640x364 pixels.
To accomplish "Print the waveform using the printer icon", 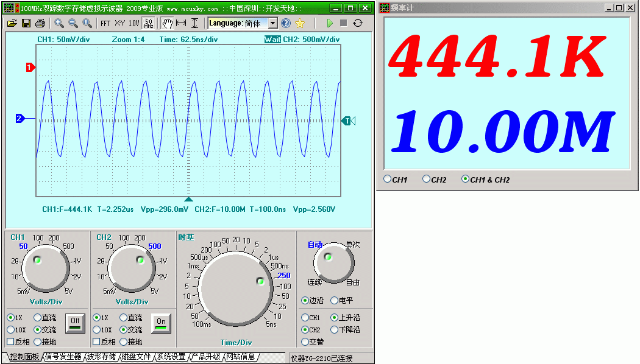I will coord(40,23).
